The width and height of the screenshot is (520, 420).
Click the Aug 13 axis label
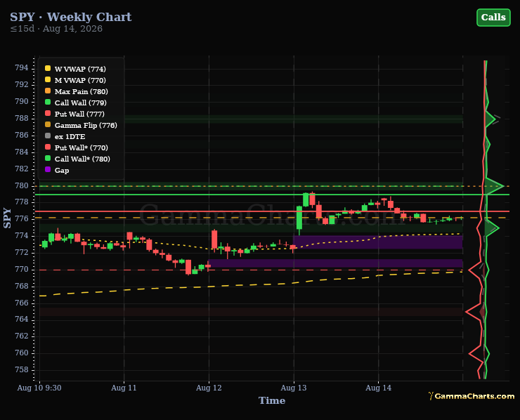pos(294,388)
